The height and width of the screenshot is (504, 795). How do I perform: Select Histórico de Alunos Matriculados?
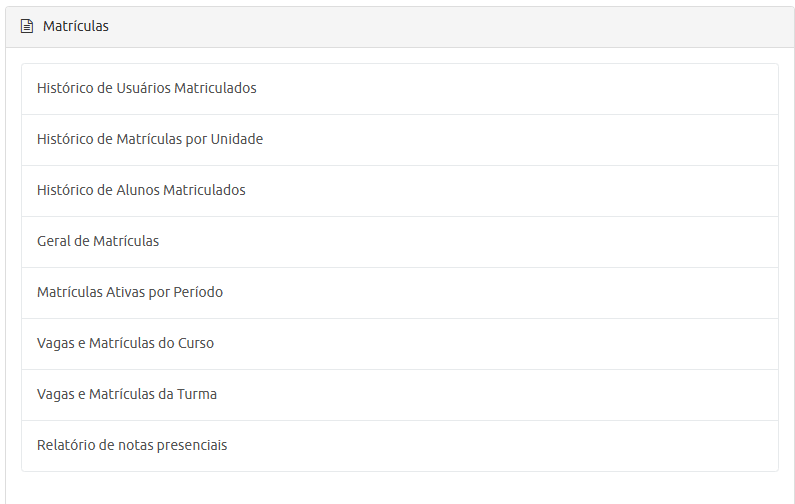(x=141, y=191)
